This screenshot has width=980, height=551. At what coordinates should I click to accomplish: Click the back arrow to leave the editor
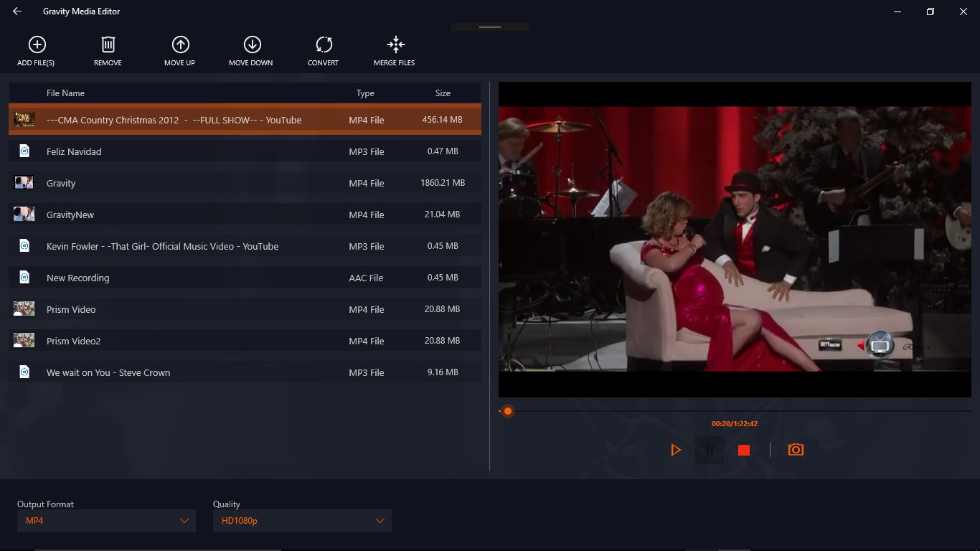17,11
